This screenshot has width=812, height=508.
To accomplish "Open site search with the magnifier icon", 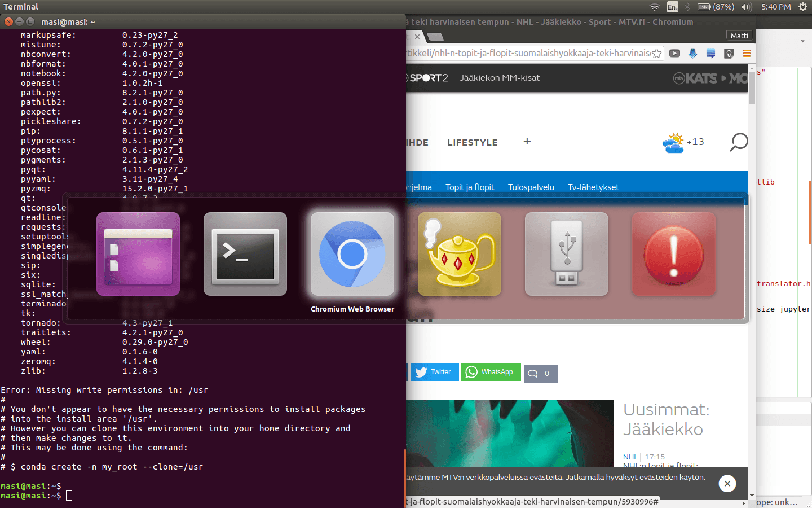I will [x=738, y=142].
